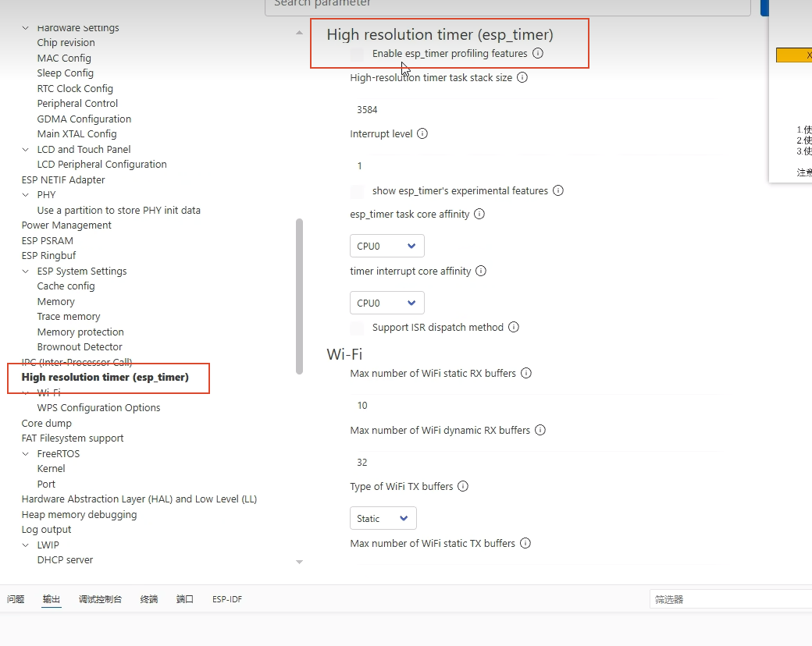Open the 终端 tab

(x=149, y=599)
